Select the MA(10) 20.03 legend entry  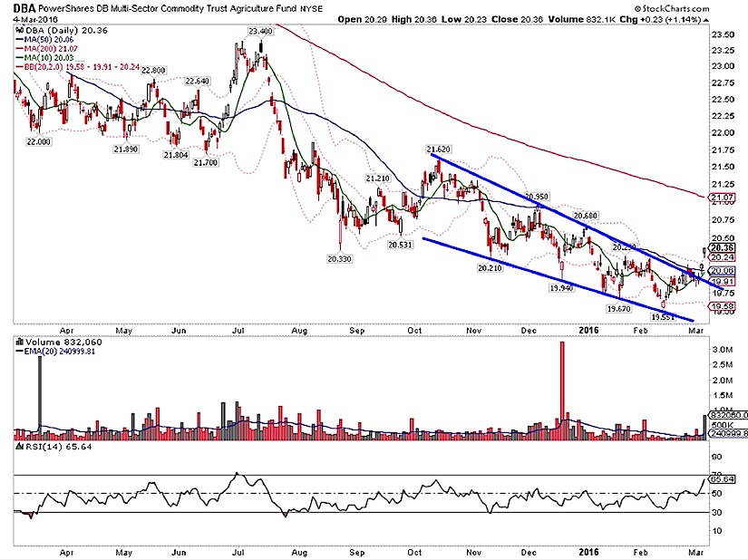click(45, 58)
